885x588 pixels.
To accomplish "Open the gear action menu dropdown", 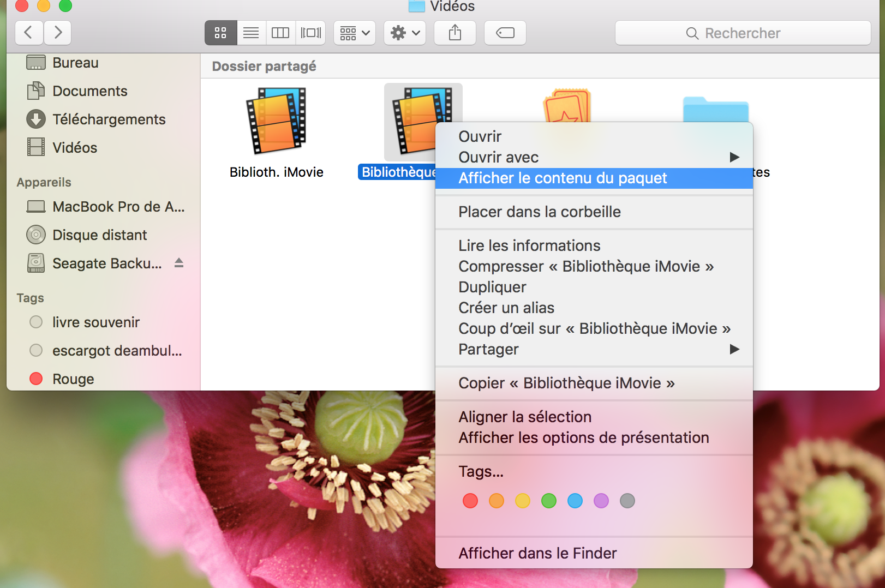I will [405, 33].
